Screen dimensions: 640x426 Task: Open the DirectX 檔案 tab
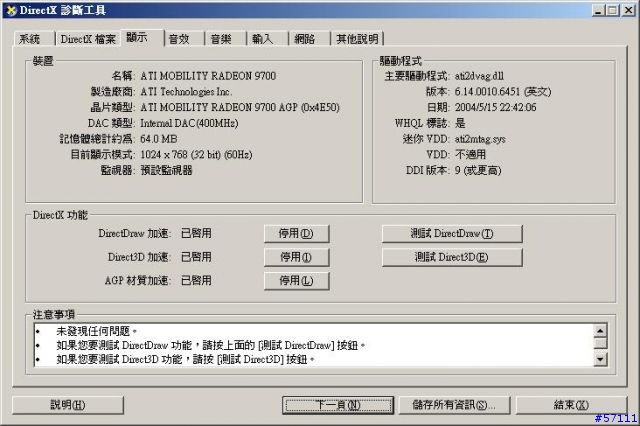point(88,39)
